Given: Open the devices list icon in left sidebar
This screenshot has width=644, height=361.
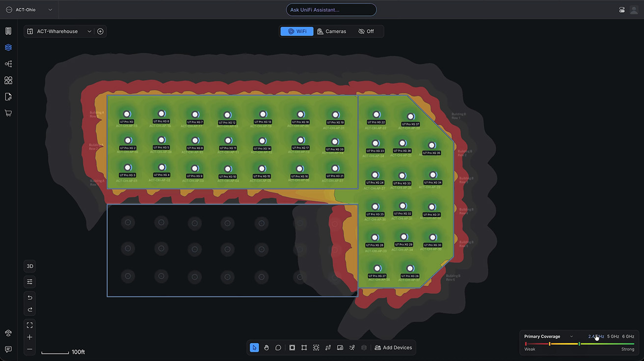Looking at the screenshot, I should (8, 31).
